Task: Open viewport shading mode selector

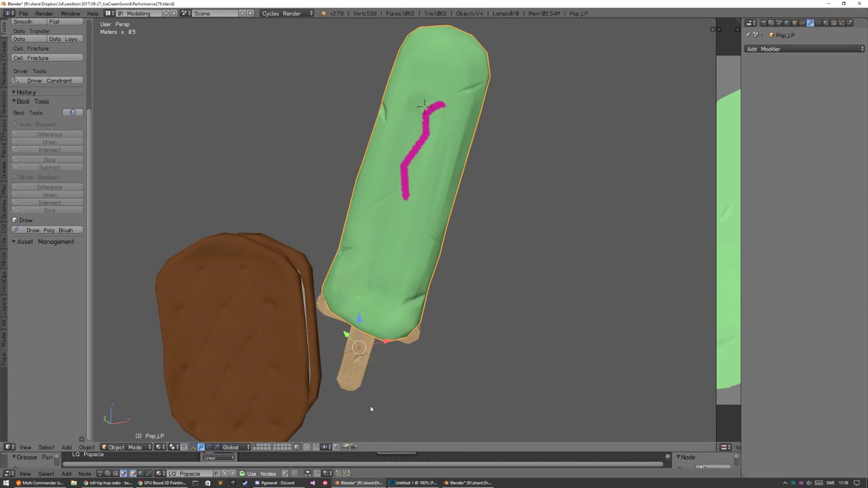Action: click(161, 447)
